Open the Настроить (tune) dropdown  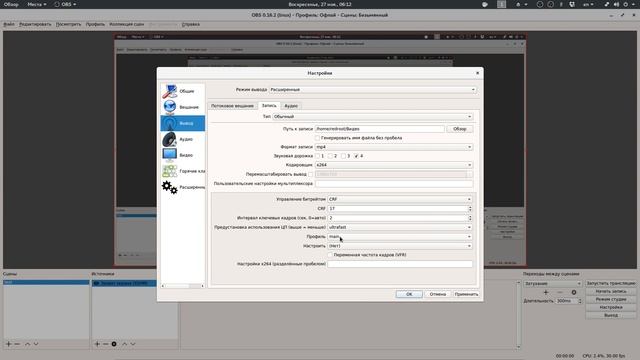[400, 246]
